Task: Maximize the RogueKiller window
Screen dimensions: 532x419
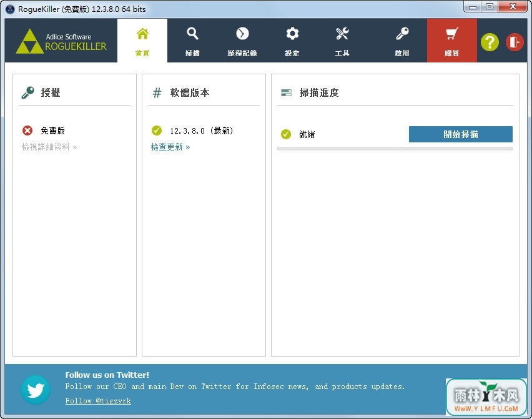Action: click(490, 7)
